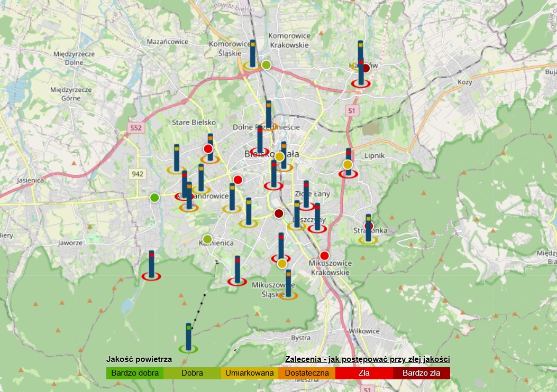The height and width of the screenshot is (392, 557).
Task: Select the green circle marker near Kamienica
Action: click(207, 239)
